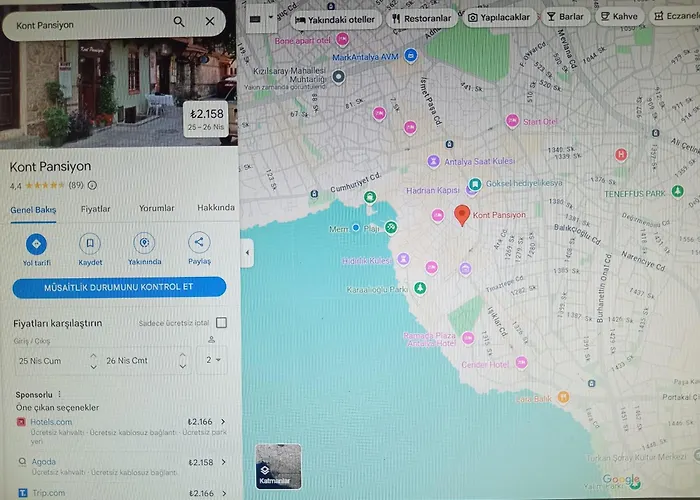Open the Kont Pansiyon photo
The image size is (700, 500).
pos(118,94)
